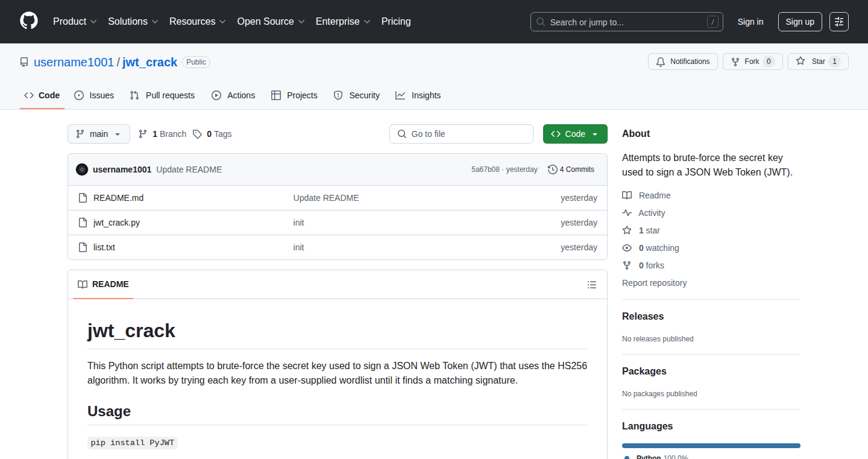Open the init commit for list.txt
This screenshot has height=459, width=868.
pos(298,247)
